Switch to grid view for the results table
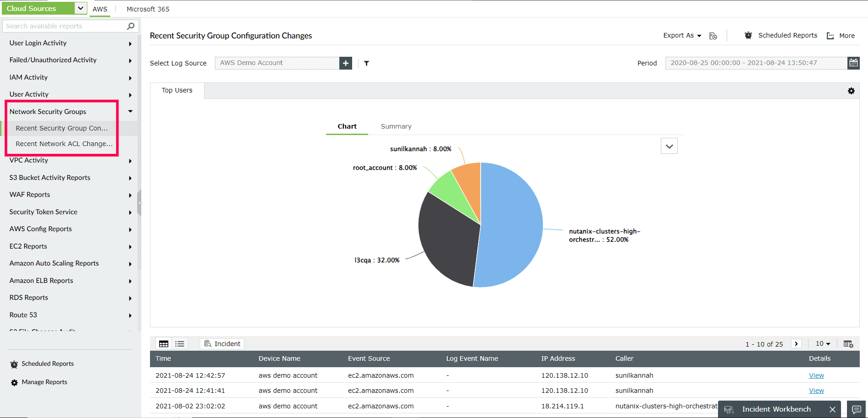The image size is (868, 418). [163, 343]
